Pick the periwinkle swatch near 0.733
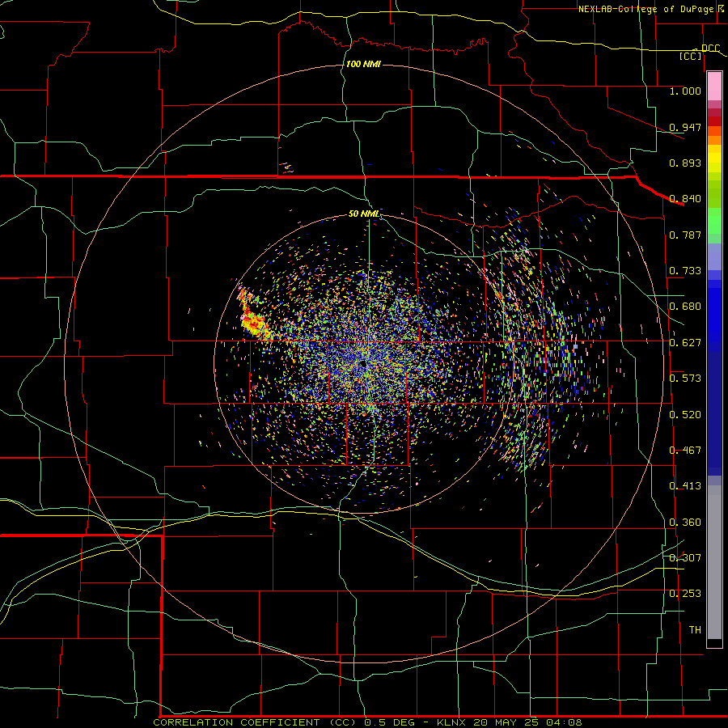 tap(714, 257)
